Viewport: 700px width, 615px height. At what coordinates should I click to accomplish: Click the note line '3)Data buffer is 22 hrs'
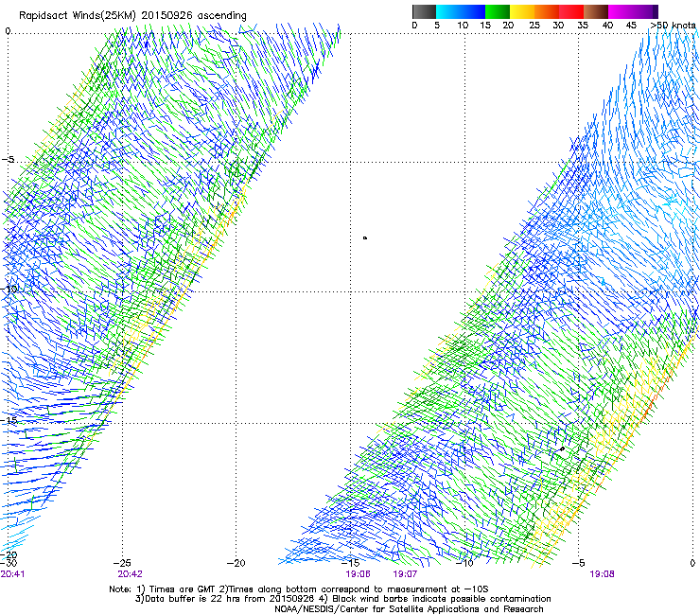(342, 599)
